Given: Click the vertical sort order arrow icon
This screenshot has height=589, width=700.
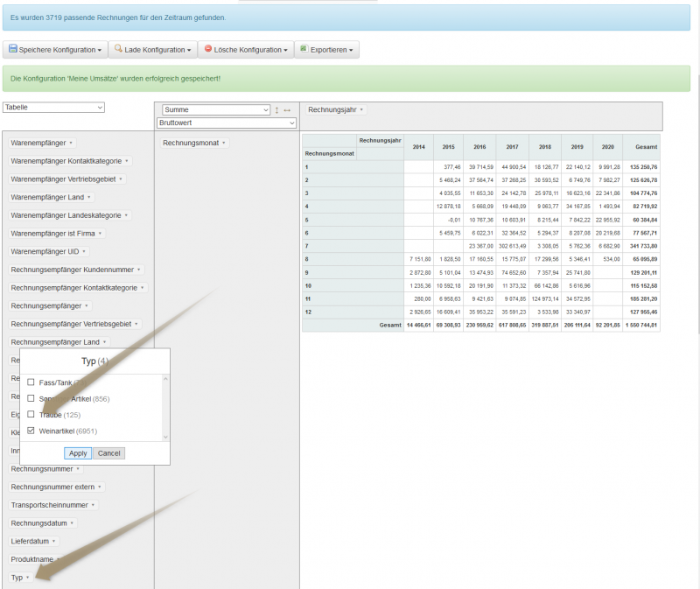Looking at the screenshot, I should click(x=277, y=110).
